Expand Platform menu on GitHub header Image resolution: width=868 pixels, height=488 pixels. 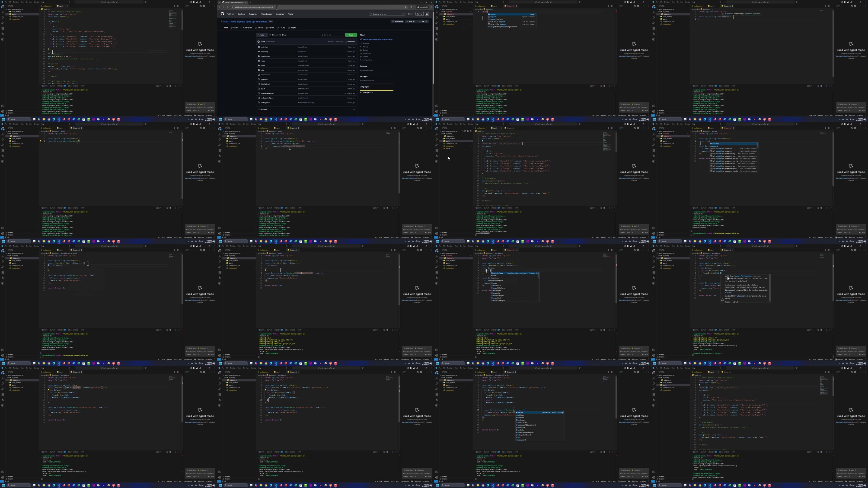[231, 14]
